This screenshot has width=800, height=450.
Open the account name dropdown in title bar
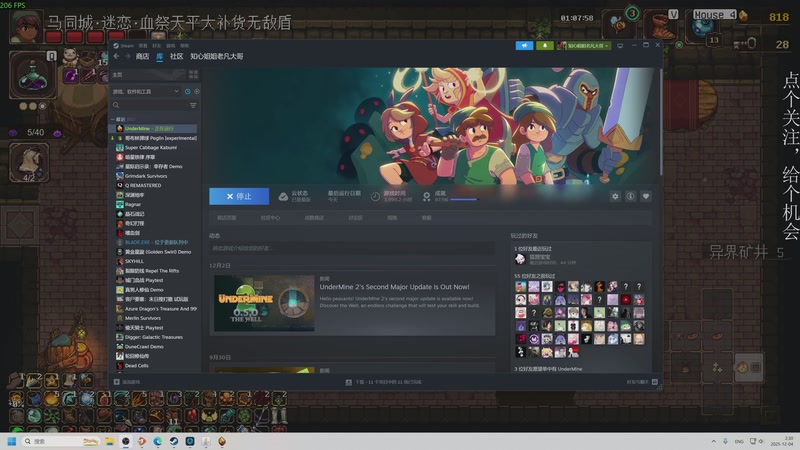coord(584,45)
